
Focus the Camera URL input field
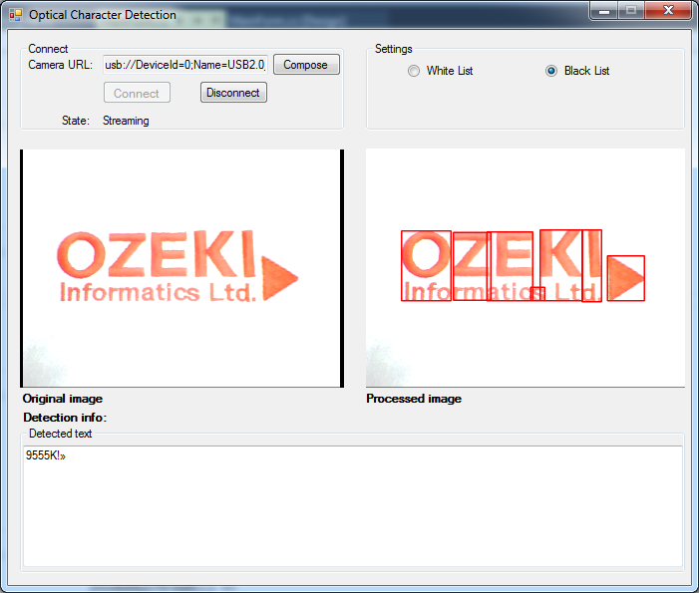tap(185, 65)
